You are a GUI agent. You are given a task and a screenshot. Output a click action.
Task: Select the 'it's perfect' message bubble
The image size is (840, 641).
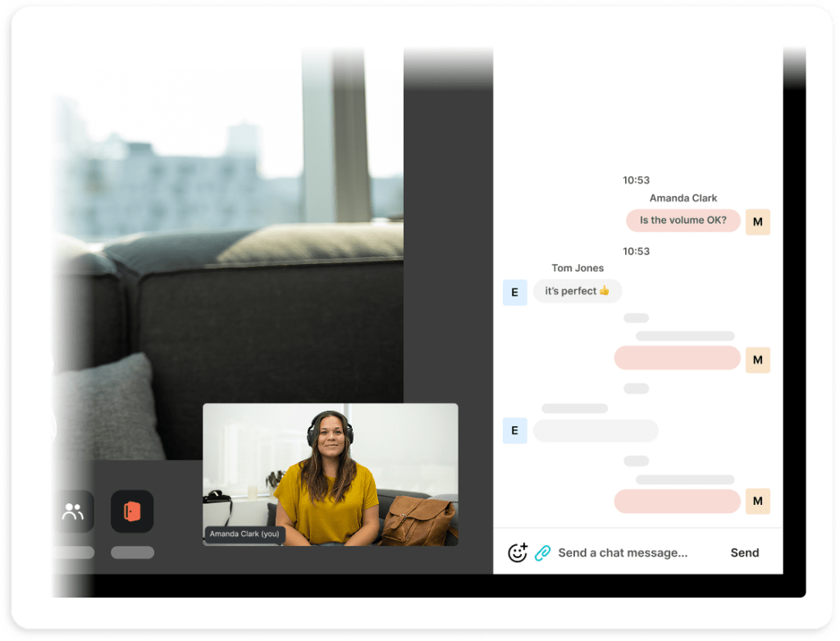click(x=577, y=292)
